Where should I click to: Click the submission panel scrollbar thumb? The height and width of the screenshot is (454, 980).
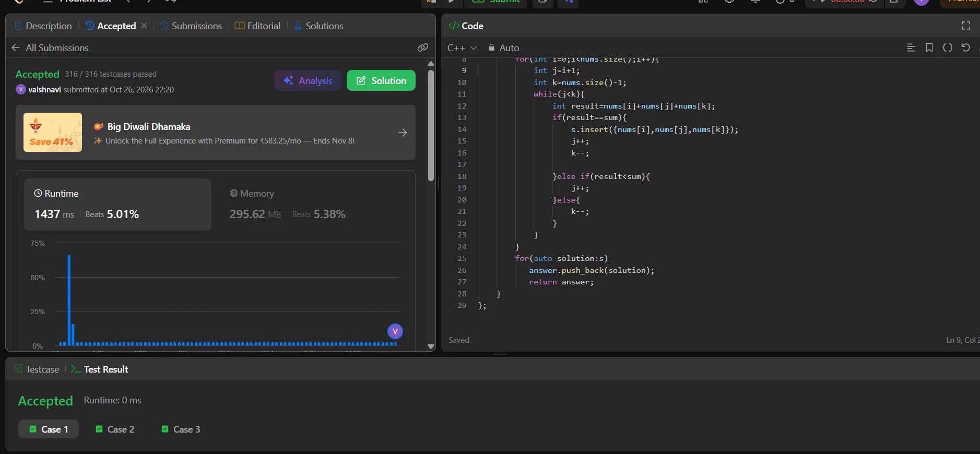(431, 126)
